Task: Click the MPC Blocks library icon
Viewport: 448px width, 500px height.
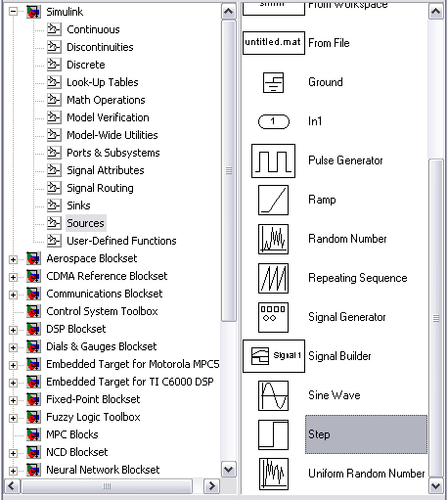Action: [x=33, y=434]
